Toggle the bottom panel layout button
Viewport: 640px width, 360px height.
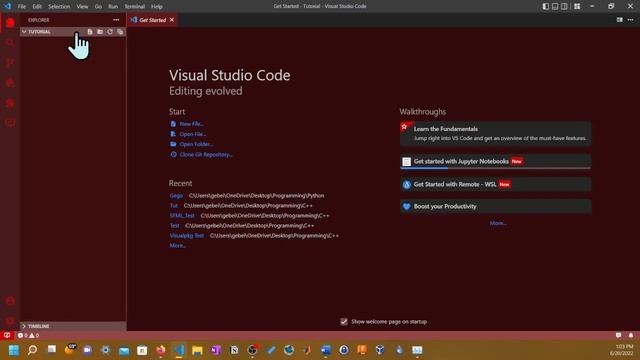[555, 6]
